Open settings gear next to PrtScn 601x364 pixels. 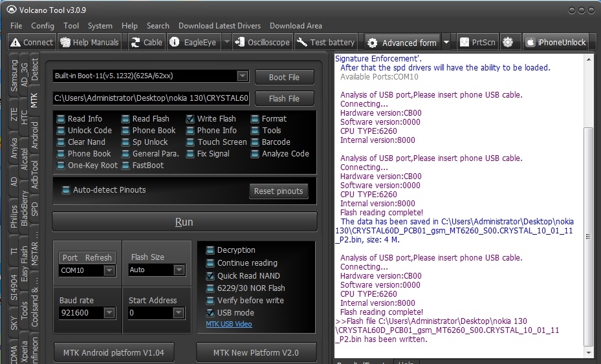click(508, 42)
